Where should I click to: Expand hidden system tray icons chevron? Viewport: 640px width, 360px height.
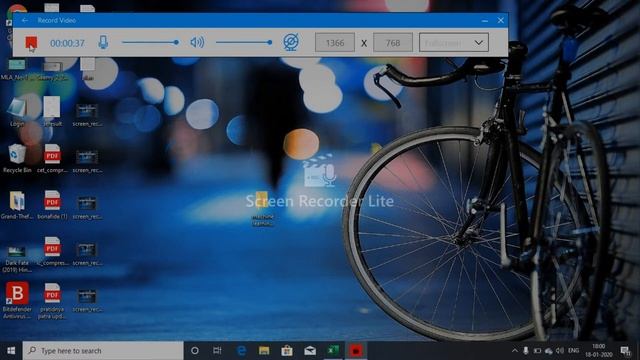515,351
